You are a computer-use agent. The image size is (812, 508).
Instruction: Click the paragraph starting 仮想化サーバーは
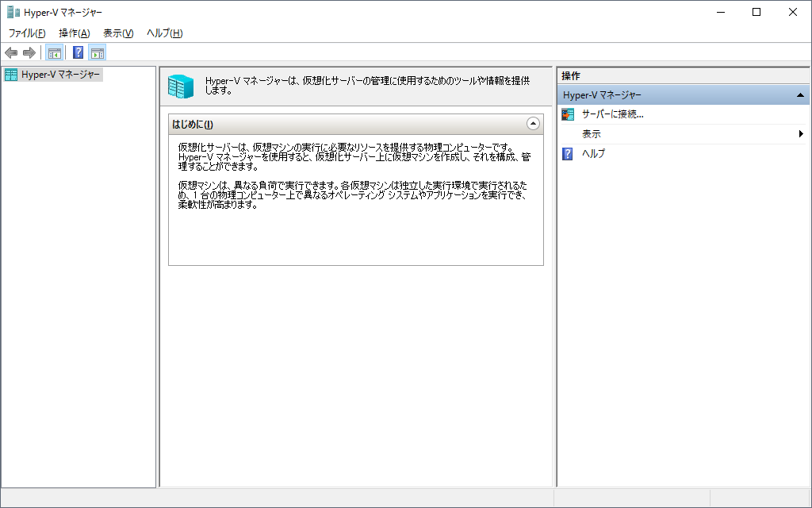354,157
